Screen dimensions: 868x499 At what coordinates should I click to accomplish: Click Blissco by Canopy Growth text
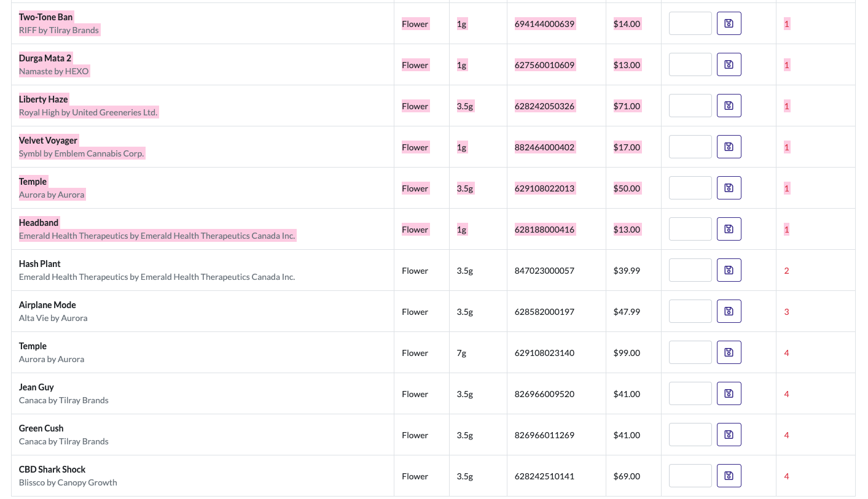click(68, 482)
